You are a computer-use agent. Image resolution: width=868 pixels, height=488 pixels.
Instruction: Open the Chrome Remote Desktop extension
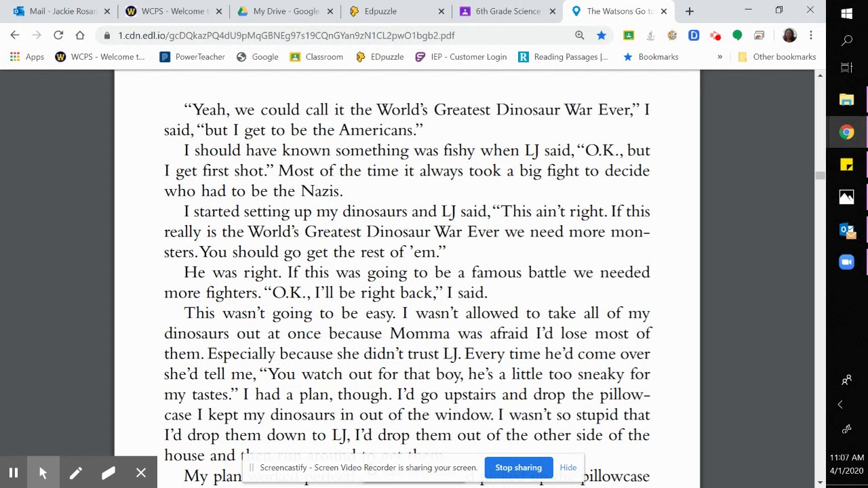point(759,35)
